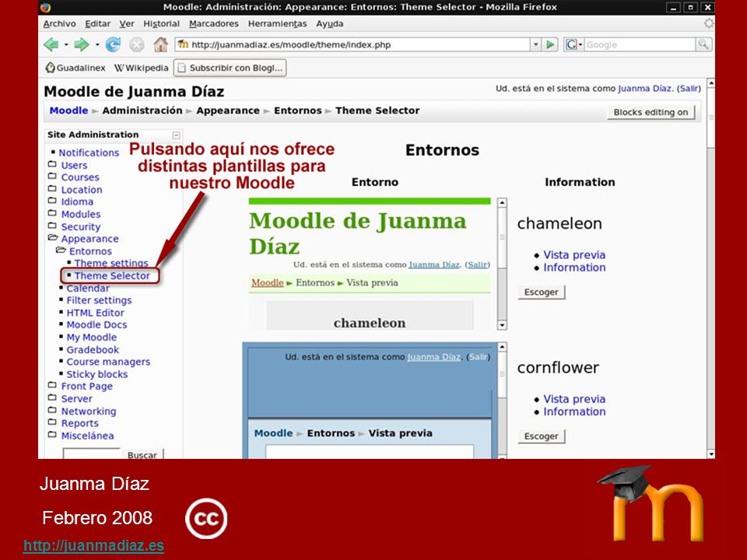Image resolution: width=747 pixels, height=560 pixels.
Task: Click the admin search text field
Action: point(92,453)
